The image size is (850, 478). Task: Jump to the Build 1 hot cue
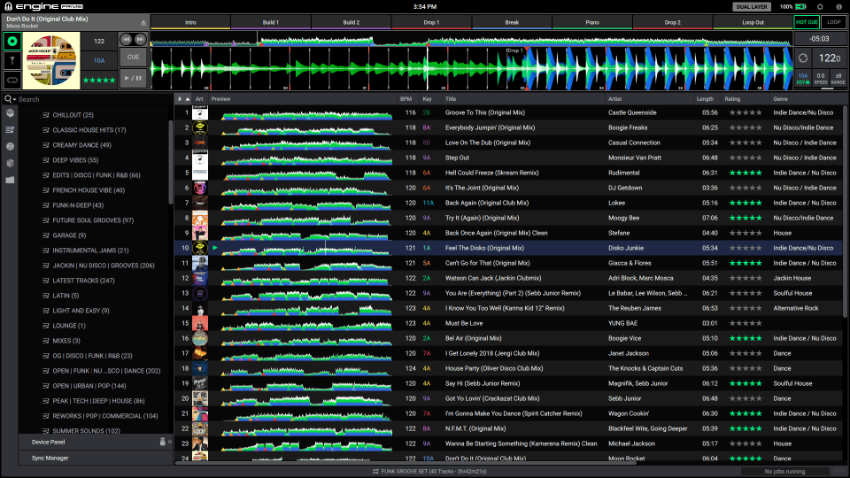coord(271,23)
